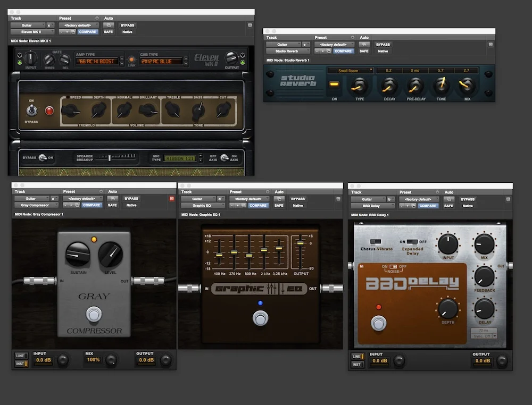Image resolution: width=532 pixels, height=405 pixels.
Task: Open the BBD Delay Sync Off dropdown
Action: pos(484,336)
